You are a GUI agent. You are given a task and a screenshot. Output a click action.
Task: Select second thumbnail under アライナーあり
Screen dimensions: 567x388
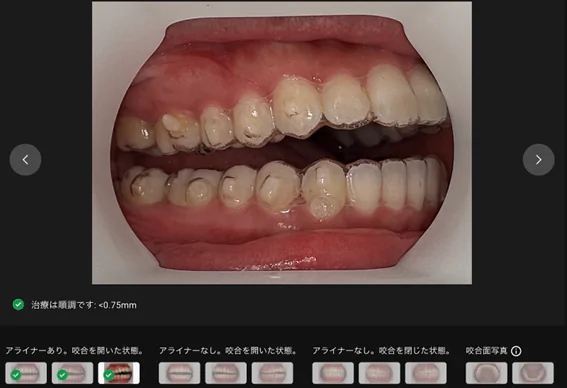pos(72,373)
